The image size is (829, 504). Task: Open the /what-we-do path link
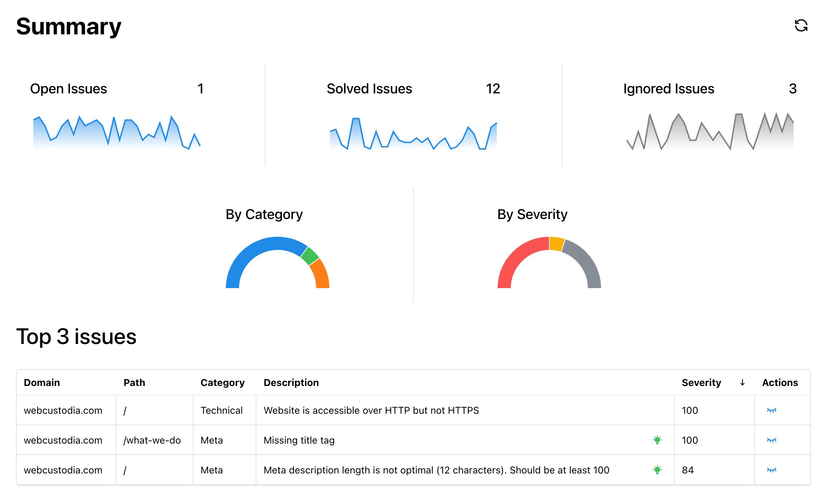coord(152,440)
